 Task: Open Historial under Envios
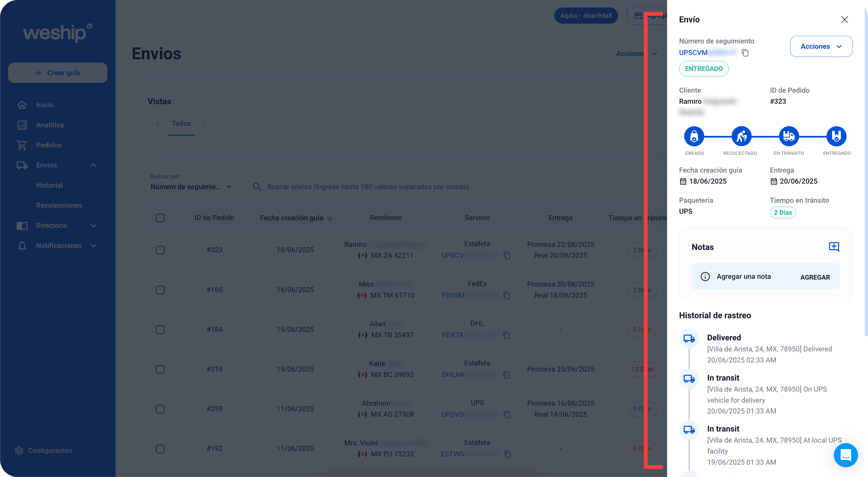point(49,185)
